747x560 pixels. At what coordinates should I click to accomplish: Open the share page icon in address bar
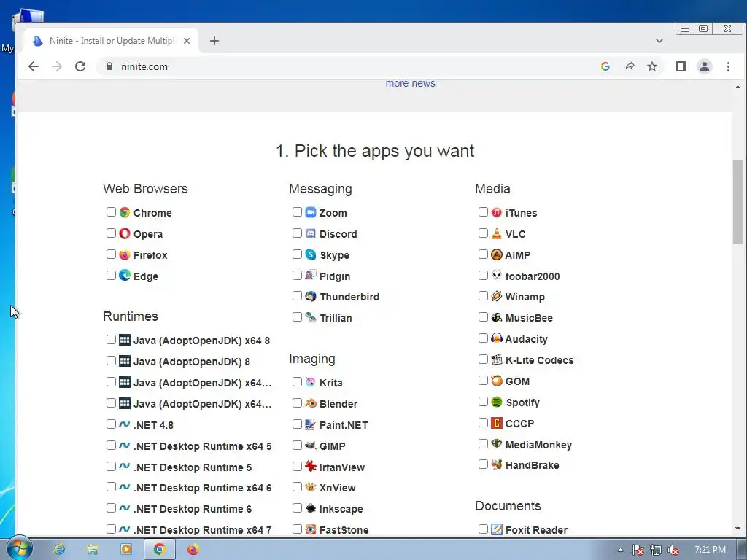629,66
